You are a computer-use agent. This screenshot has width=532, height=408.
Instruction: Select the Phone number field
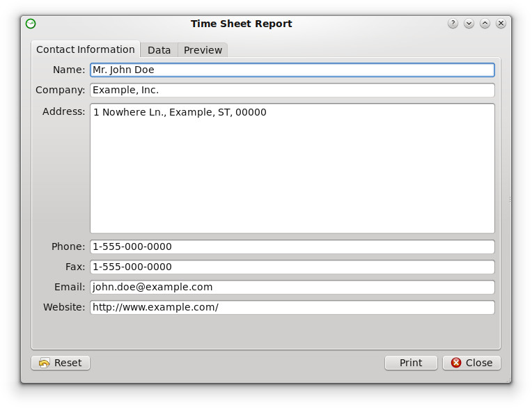(x=292, y=246)
